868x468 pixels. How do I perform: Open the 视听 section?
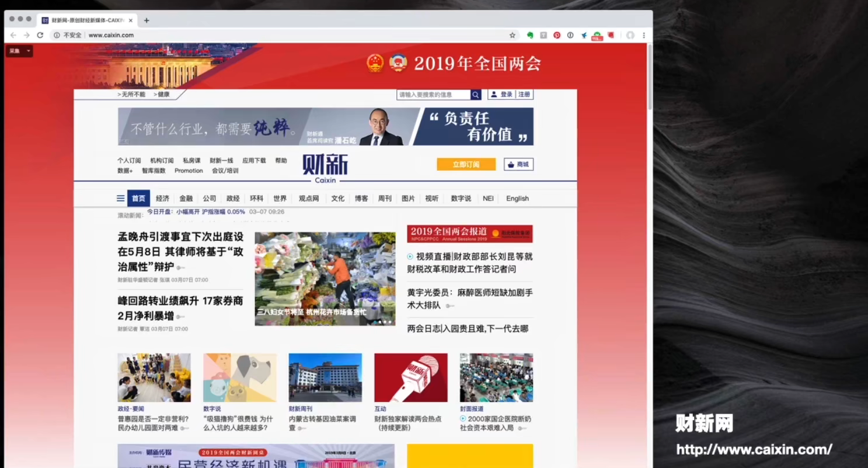coord(431,199)
